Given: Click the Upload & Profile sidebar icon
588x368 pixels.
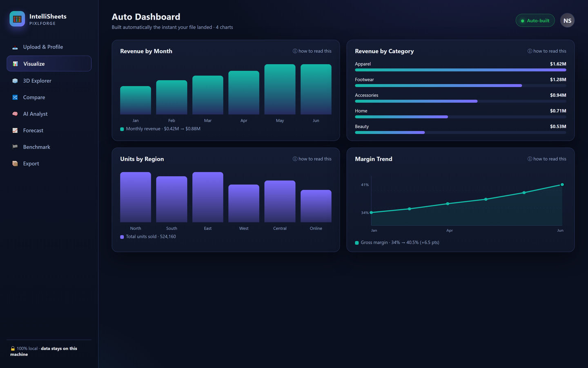Looking at the screenshot, I should coord(15,47).
